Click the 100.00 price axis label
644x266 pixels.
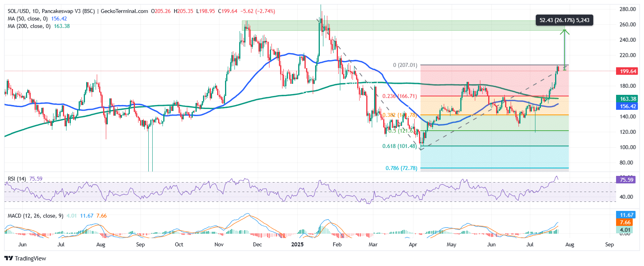(628, 147)
